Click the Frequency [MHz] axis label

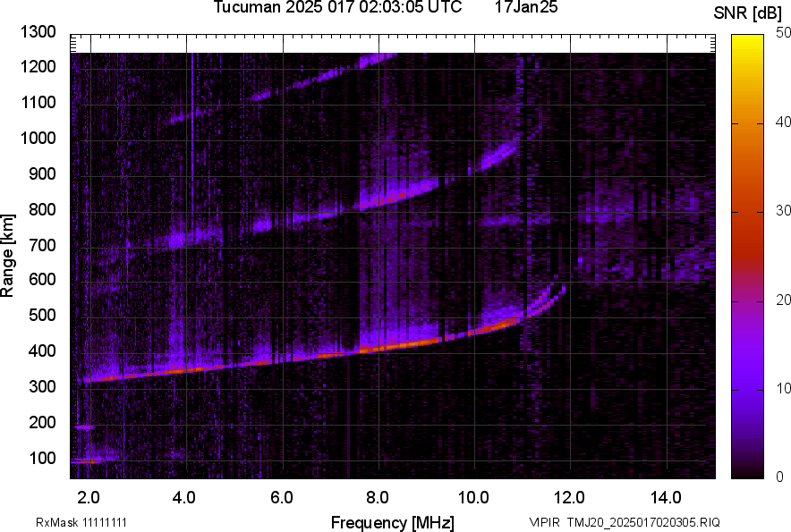[392, 522]
